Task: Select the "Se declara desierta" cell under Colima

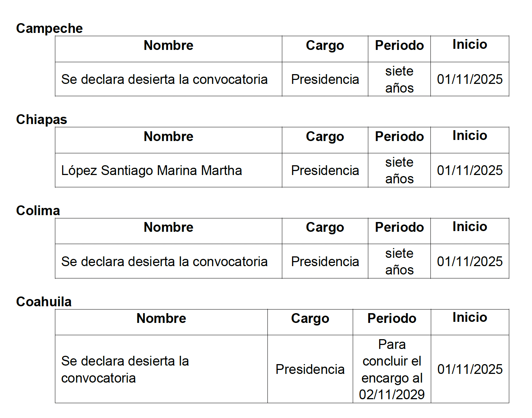Action: pyautogui.click(x=164, y=261)
